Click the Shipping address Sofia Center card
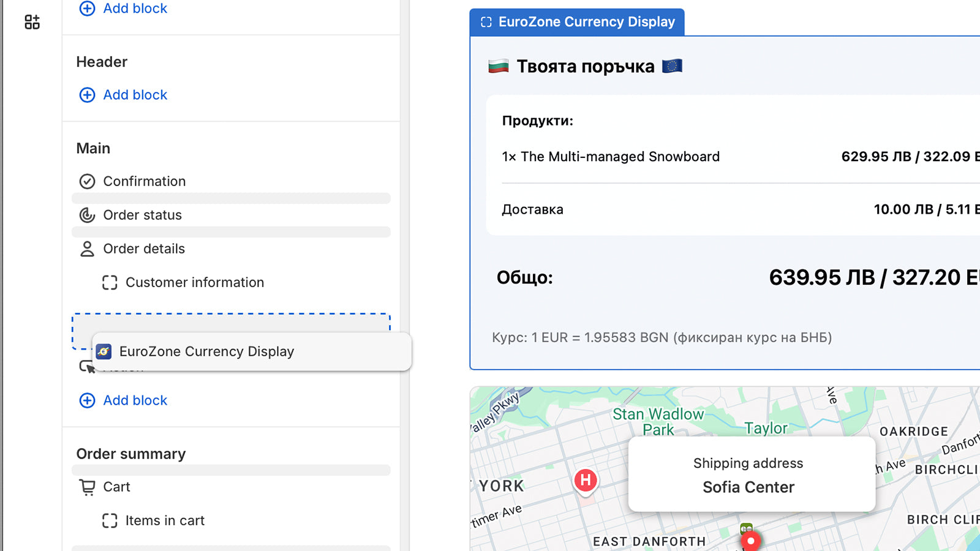 click(x=751, y=474)
